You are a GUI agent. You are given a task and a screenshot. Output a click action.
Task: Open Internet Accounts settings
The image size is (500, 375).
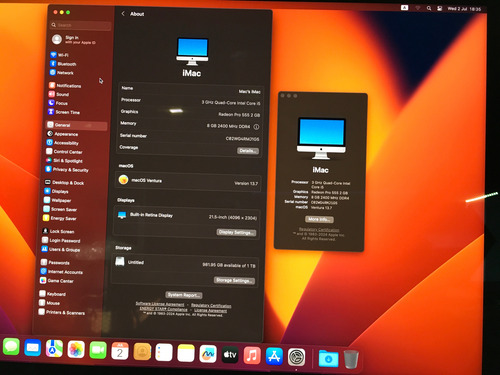click(62, 272)
